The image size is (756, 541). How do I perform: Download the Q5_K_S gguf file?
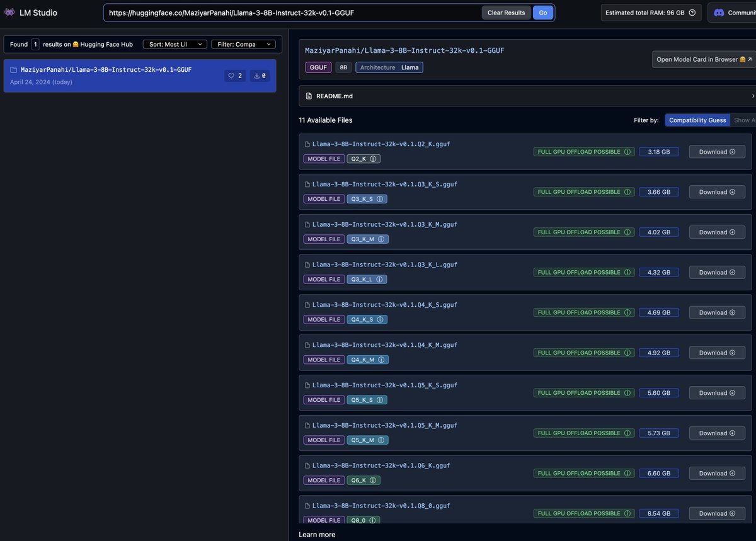click(717, 393)
